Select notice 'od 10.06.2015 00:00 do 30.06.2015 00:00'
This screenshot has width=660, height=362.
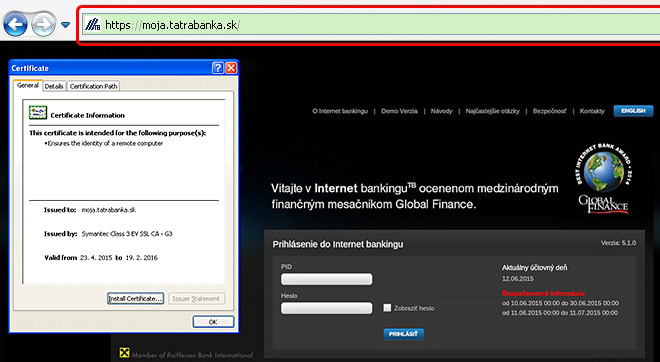tap(560, 303)
